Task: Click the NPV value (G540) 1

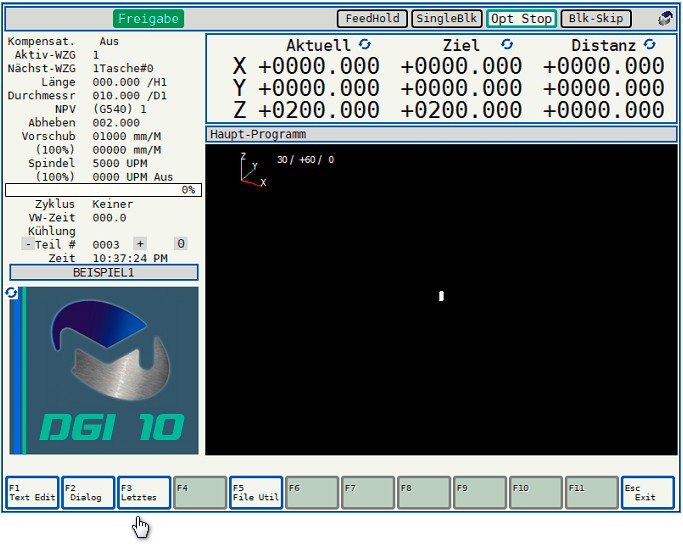Action: click(119, 109)
